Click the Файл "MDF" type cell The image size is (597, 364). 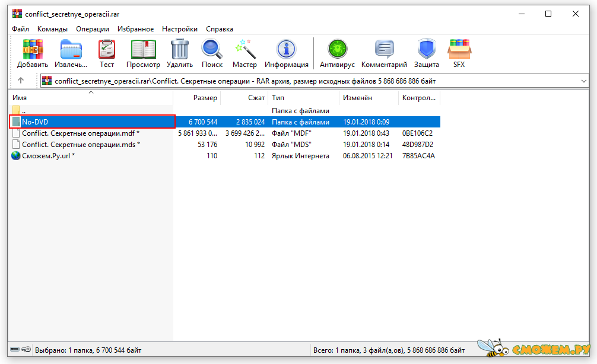pyautogui.click(x=291, y=133)
